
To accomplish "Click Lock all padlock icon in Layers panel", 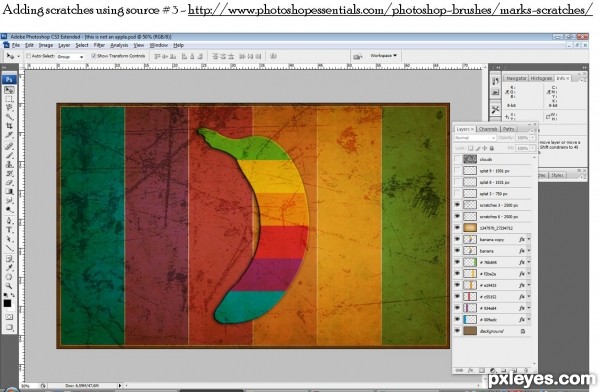I will point(492,148).
